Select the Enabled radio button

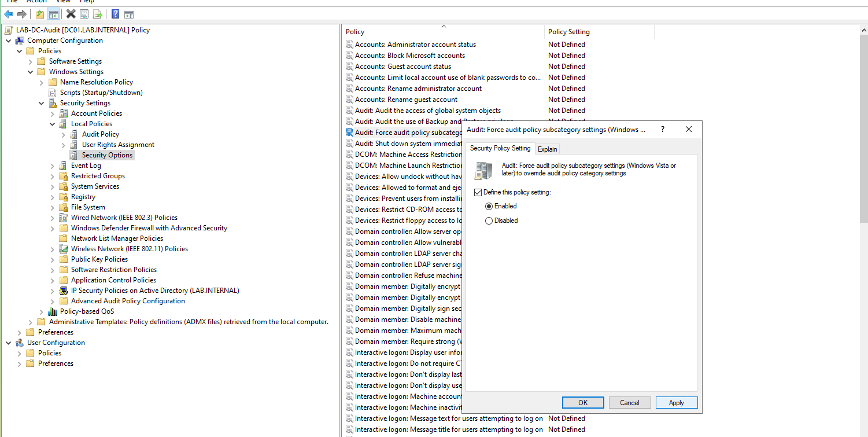pos(489,206)
